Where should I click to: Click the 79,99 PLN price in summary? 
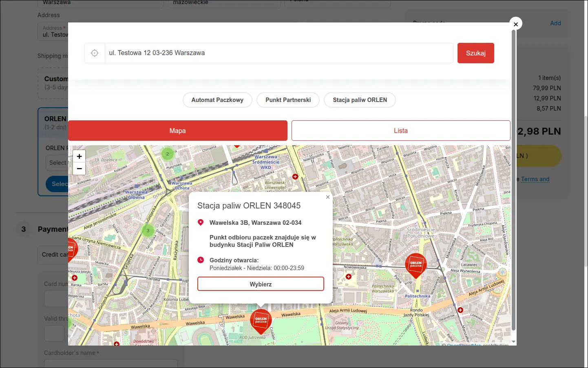tap(547, 88)
